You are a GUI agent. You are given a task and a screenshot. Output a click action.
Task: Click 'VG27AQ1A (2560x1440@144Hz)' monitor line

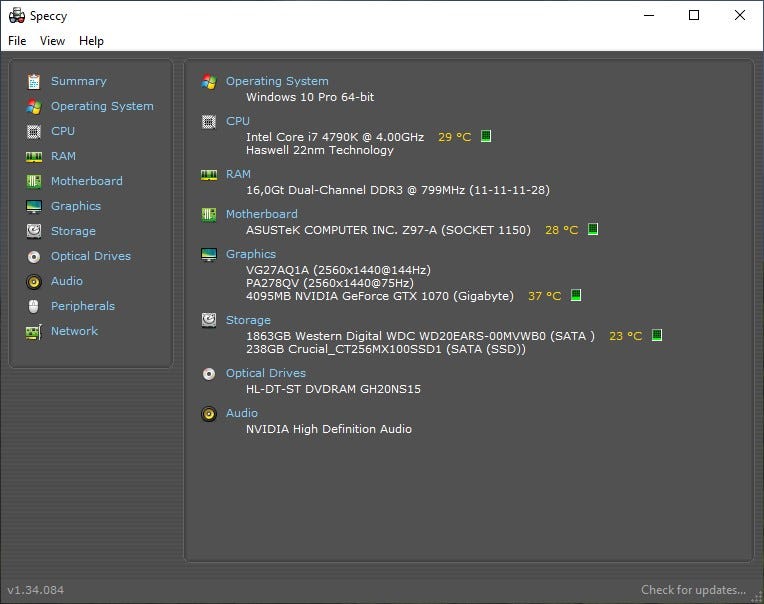338,270
